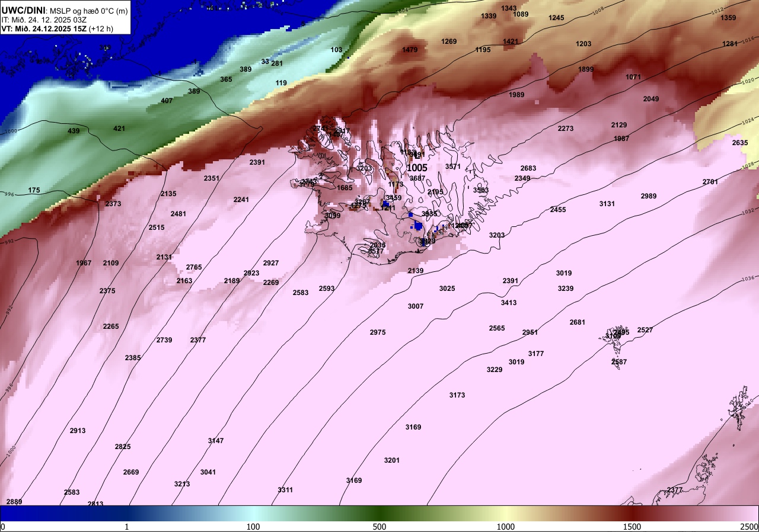
Task: Click the height value 2701
Action: click(710, 182)
